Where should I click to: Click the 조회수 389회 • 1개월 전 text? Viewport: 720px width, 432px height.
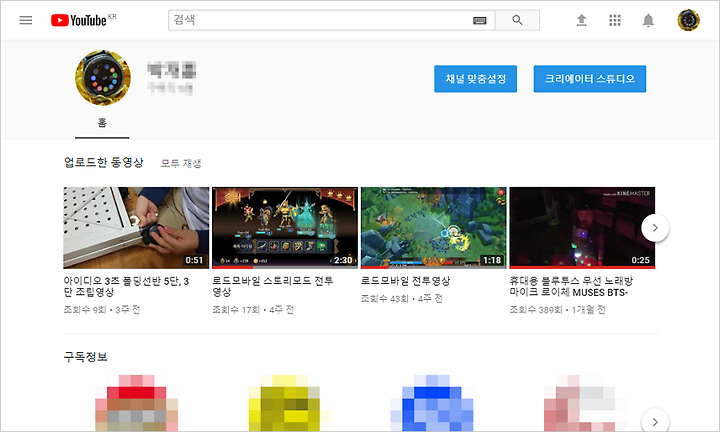tap(557, 310)
